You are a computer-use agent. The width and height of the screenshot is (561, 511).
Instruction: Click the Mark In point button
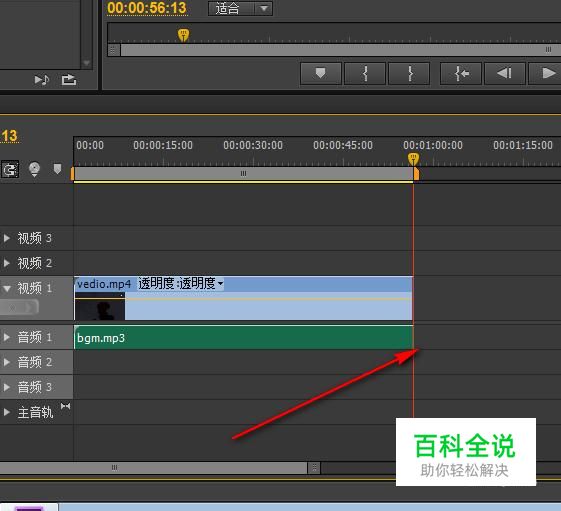(x=365, y=73)
